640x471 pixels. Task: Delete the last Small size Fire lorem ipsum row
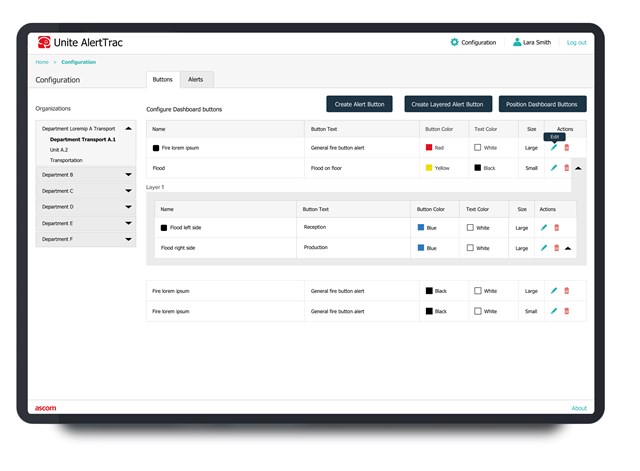click(567, 311)
